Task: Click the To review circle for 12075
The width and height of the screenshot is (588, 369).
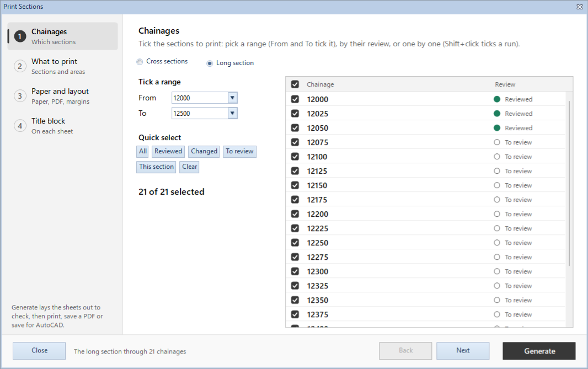Action: coord(497,142)
